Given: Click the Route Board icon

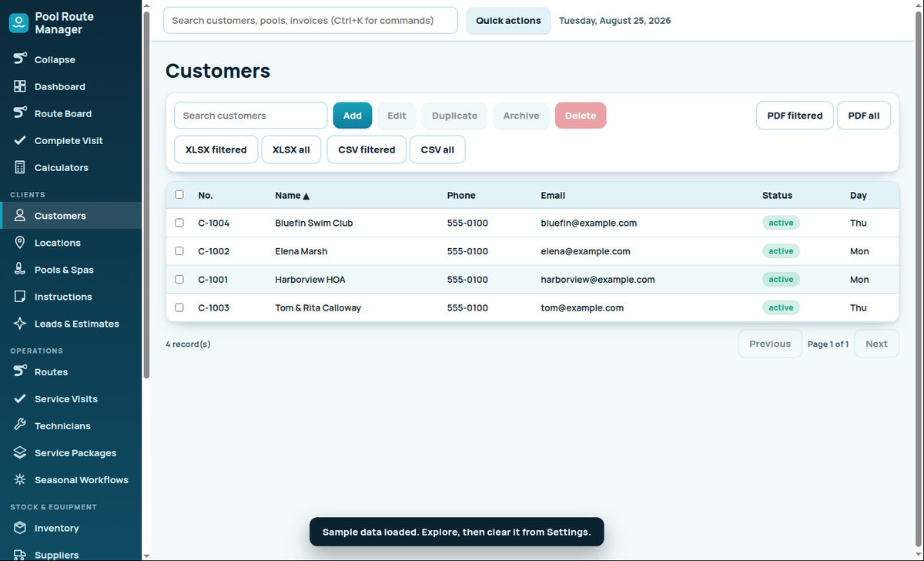Looking at the screenshot, I should click(21, 113).
